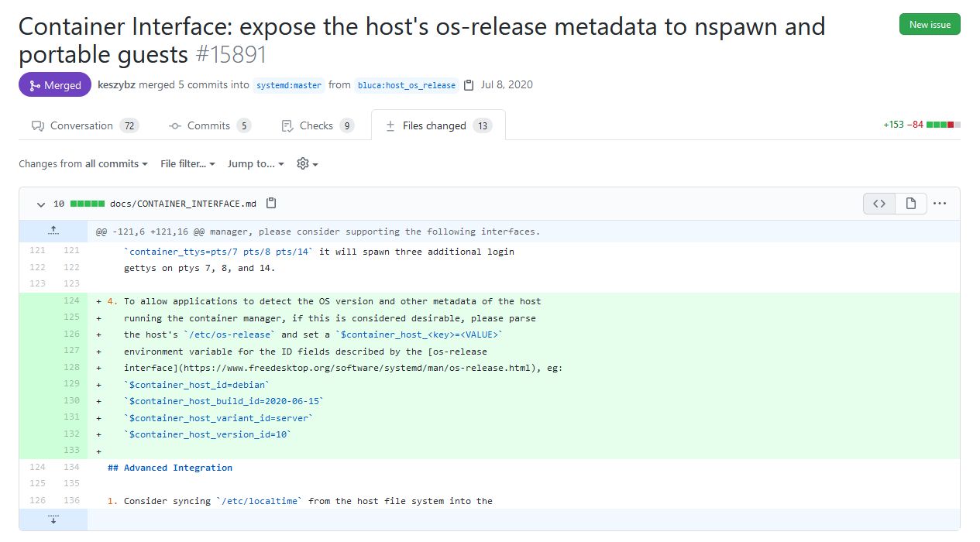
Task: Switch to the Conversation tab
Action: pyautogui.click(x=84, y=125)
